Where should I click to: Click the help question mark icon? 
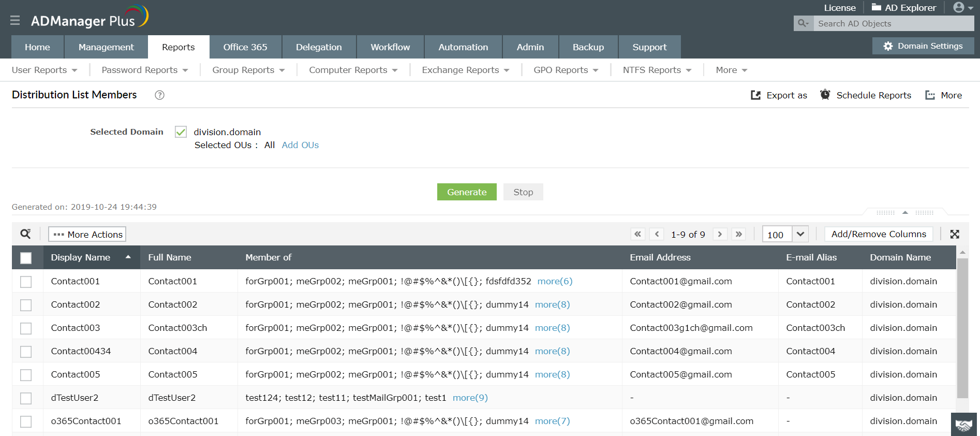[160, 95]
